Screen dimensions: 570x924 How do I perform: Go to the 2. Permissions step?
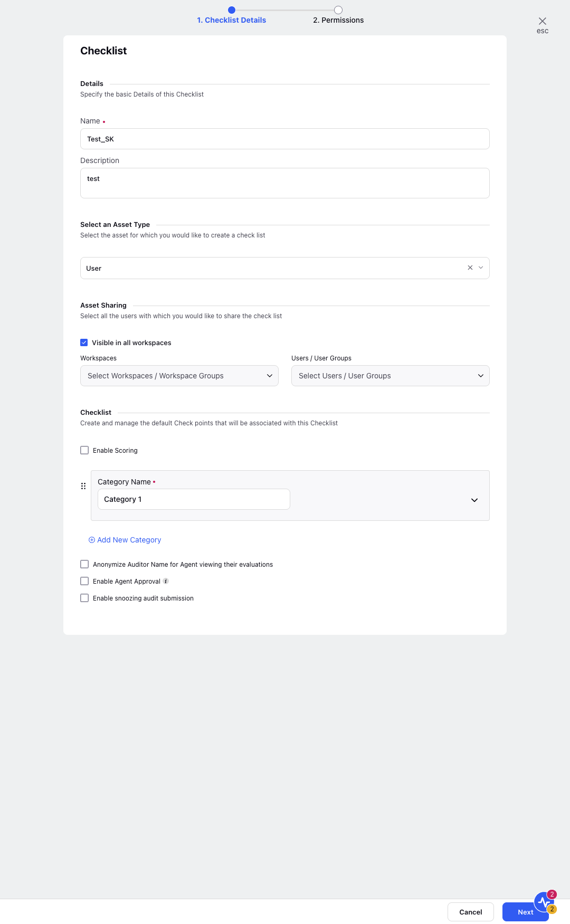pos(338,20)
